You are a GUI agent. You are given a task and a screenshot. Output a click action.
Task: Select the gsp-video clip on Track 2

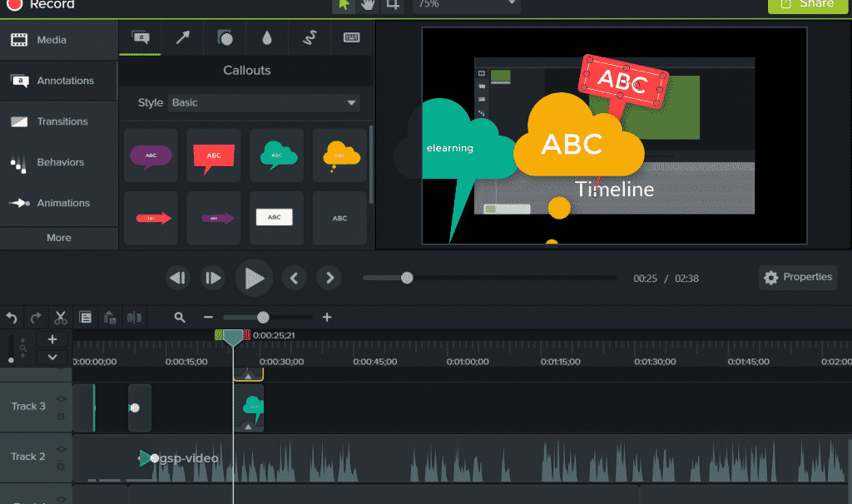(462, 458)
